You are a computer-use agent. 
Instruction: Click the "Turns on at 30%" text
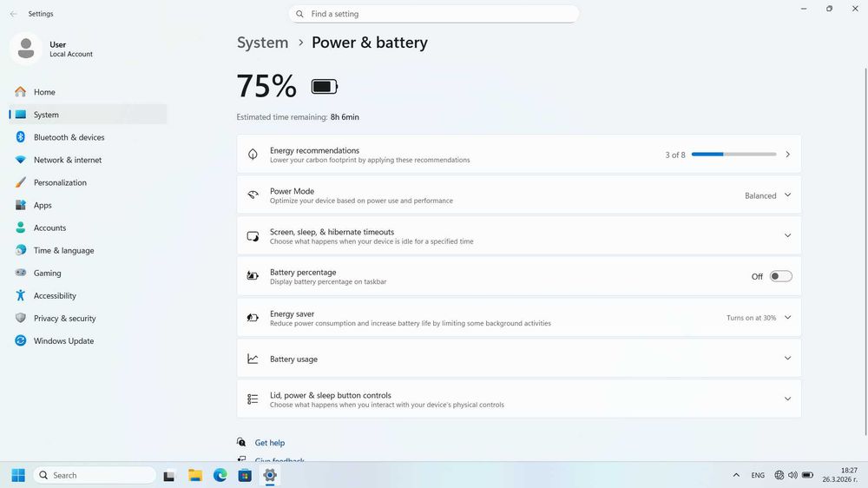pyautogui.click(x=751, y=318)
